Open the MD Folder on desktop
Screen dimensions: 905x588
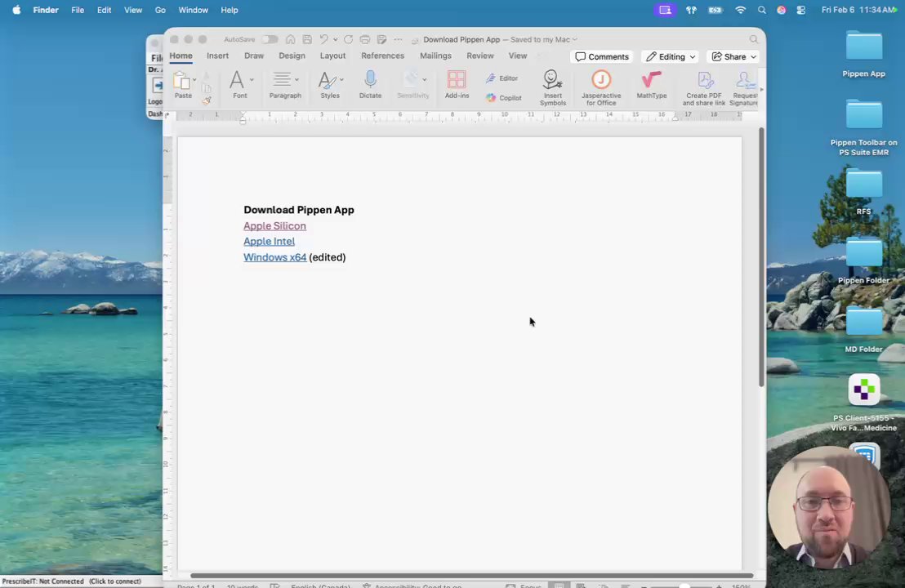coord(863,329)
